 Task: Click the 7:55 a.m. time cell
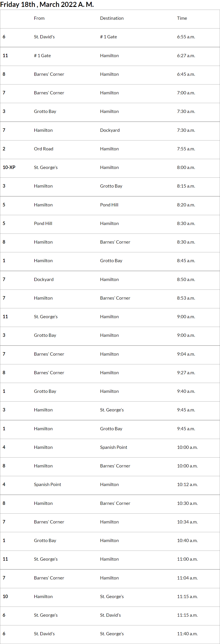[186, 149]
